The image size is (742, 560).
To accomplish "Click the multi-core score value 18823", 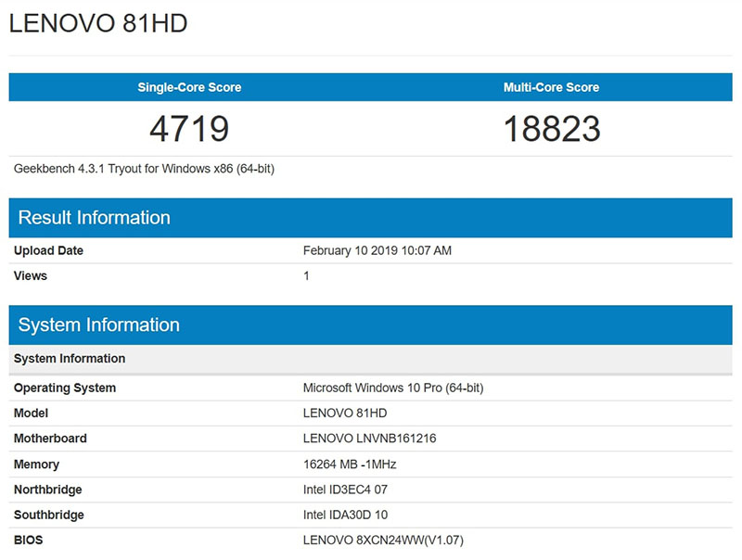I will pyautogui.click(x=552, y=129).
